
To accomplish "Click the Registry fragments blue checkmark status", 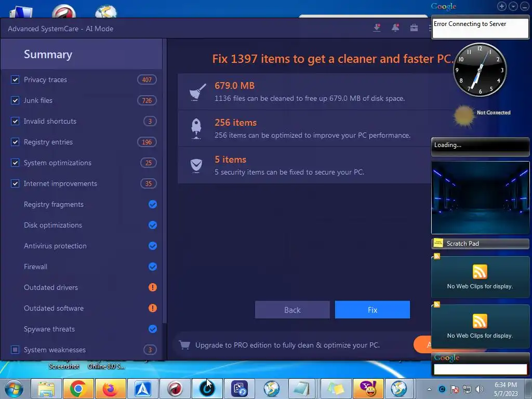I will 153,204.
